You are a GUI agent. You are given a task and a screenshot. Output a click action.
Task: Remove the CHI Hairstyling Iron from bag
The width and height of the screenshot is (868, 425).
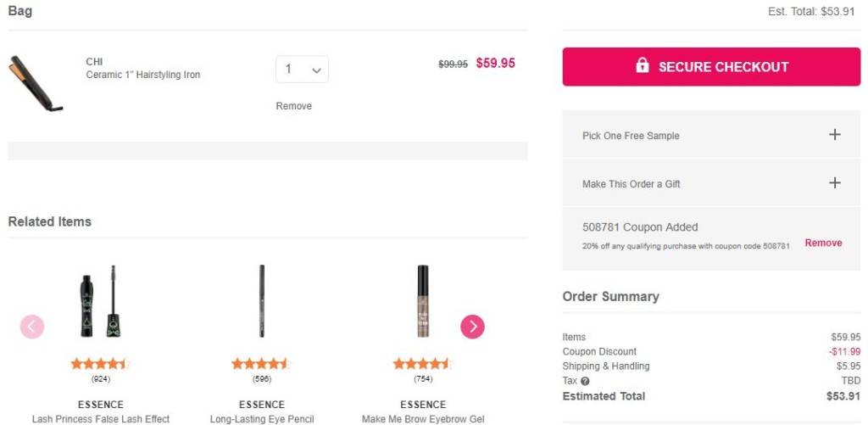[293, 106]
